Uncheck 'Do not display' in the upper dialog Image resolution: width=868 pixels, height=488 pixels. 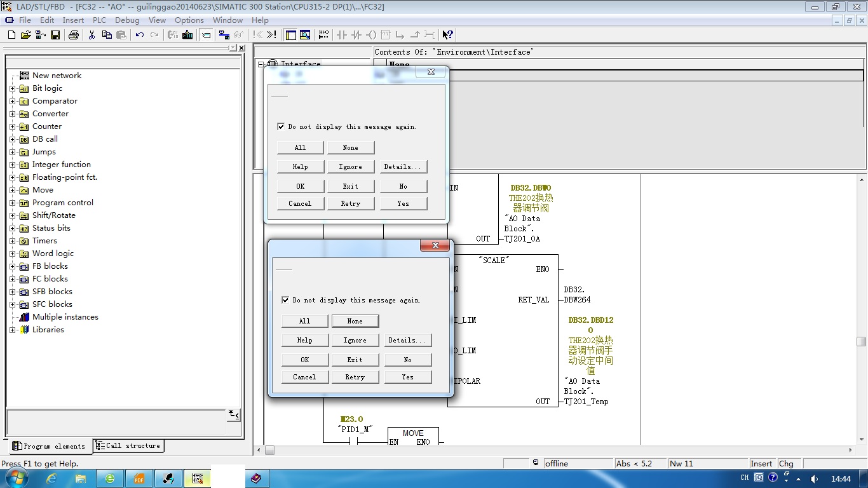pos(281,126)
